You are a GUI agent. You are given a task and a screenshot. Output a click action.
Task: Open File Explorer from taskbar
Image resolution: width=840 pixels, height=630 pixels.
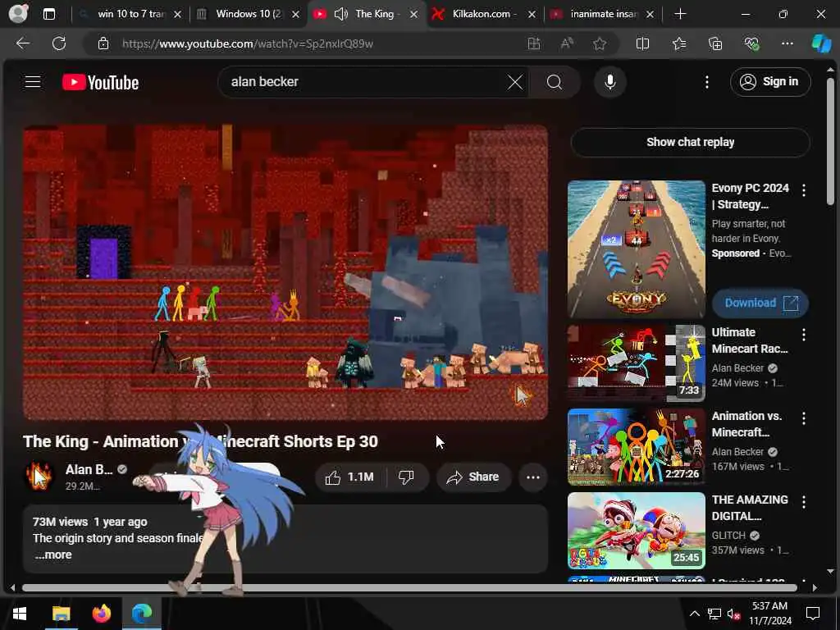(x=61, y=614)
